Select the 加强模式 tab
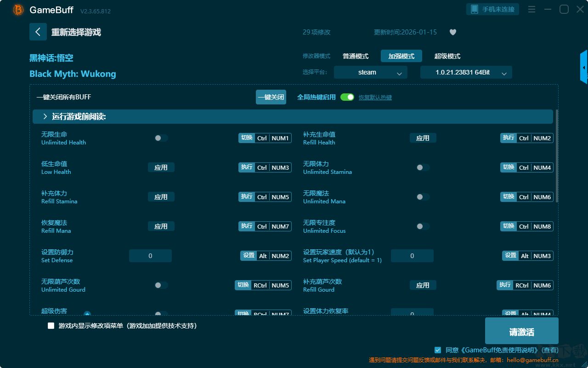The width and height of the screenshot is (588, 368). click(401, 56)
